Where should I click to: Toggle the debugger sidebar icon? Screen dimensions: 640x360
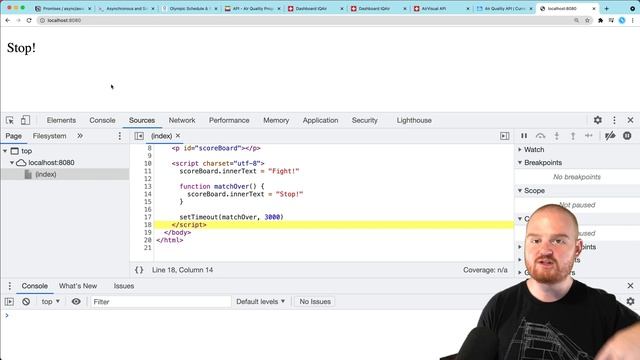click(x=504, y=136)
